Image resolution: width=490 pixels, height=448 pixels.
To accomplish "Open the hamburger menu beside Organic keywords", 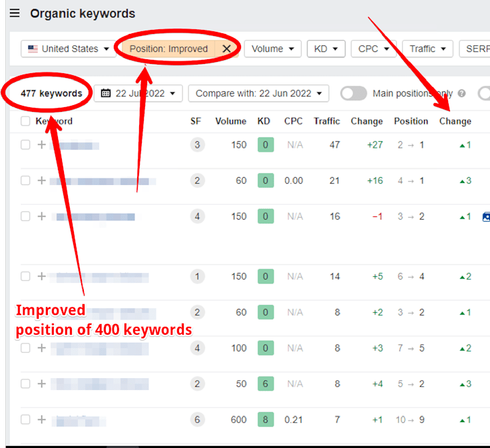I will 15,13.
